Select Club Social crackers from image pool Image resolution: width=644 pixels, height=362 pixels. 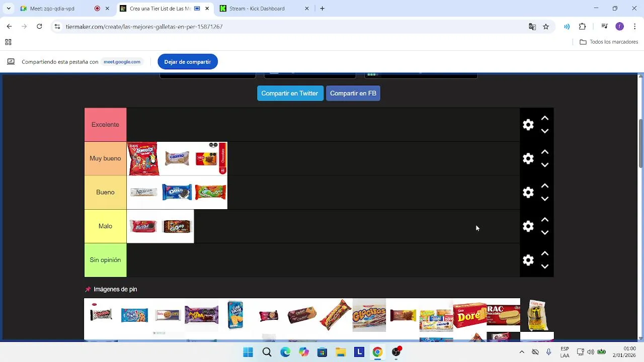235,315
